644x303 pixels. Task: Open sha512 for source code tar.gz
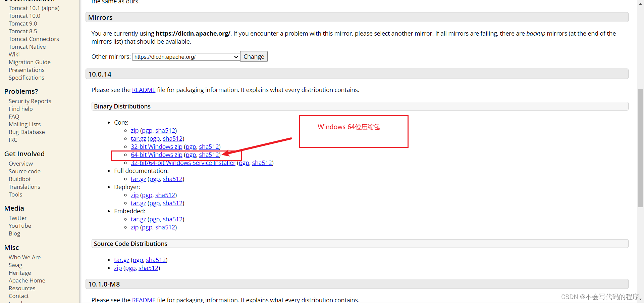point(156,260)
